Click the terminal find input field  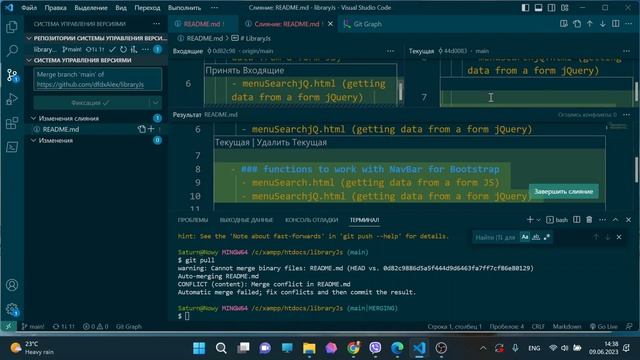pyautogui.click(x=496, y=237)
